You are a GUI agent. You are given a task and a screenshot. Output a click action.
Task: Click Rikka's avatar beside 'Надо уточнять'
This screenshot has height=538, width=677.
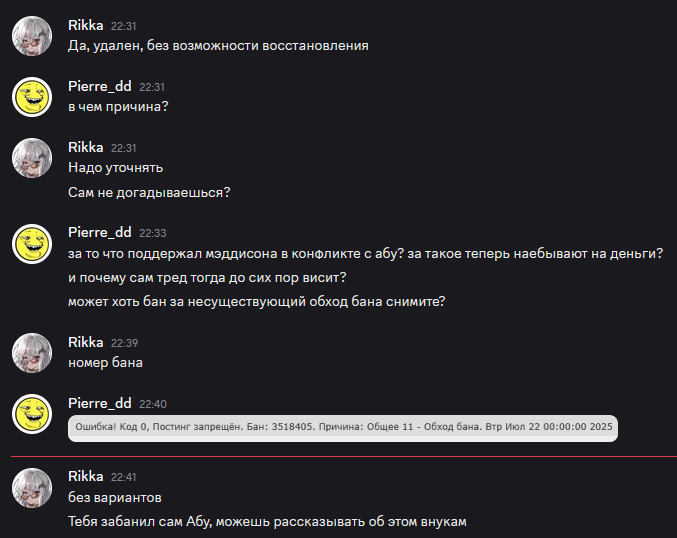coord(32,158)
